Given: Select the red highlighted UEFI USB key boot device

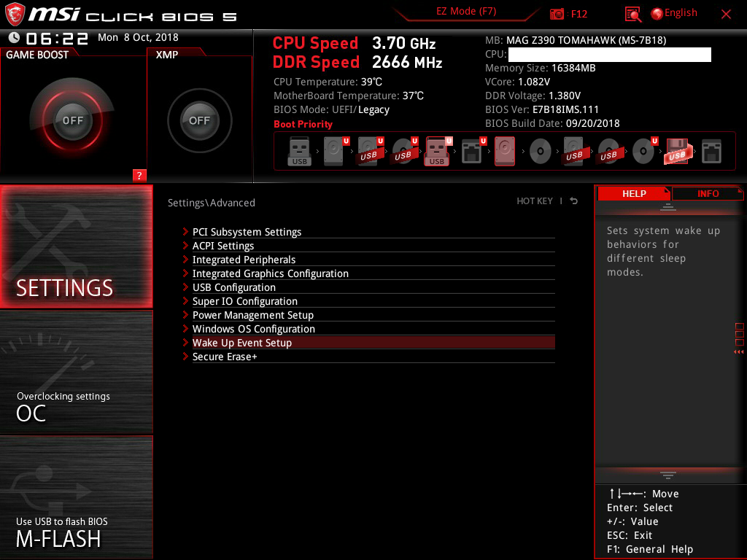Looking at the screenshot, I should (x=438, y=152).
